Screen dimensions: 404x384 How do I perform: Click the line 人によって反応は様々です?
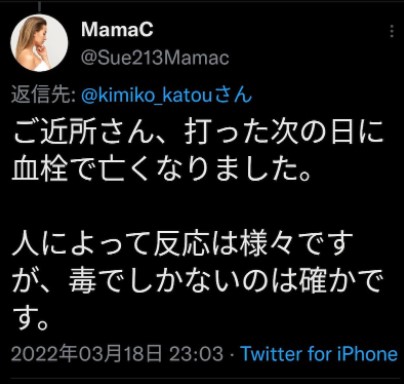pos(183,244)
